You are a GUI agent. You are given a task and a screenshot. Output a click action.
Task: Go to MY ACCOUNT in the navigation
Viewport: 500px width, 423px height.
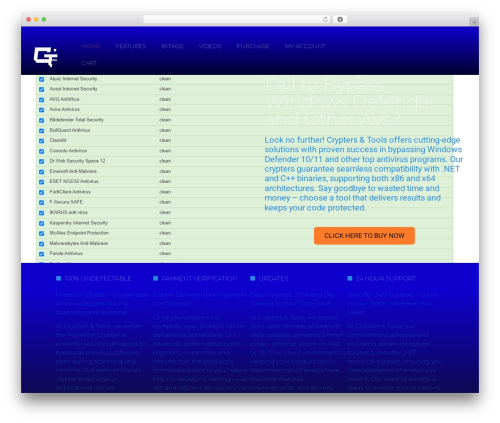pyautogui.click(x=305, y=46)
